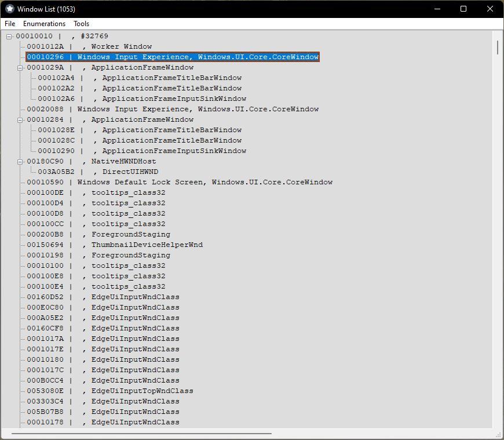Image resolution: width=504 pixels, height=440 pixels.
Task: Select 000100DE tooltips_class32 row
Action: click(96, 192)
